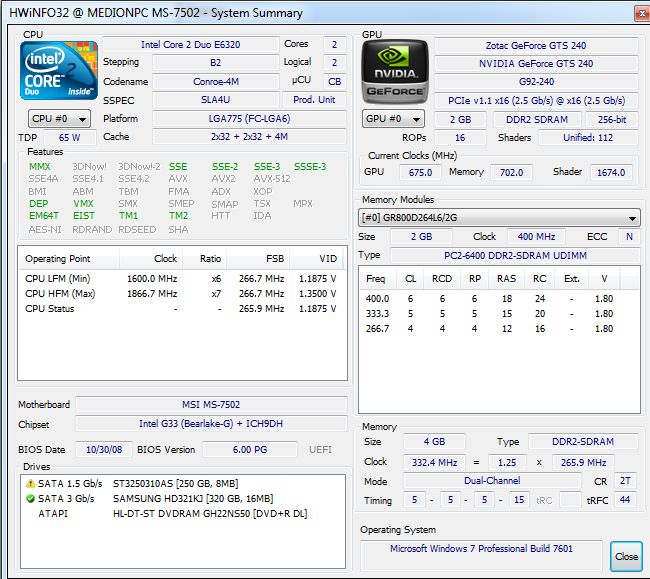This screenshot has height=579, width=650.
Task: Click the Ratio column header
Action: [x=205, y=259]
